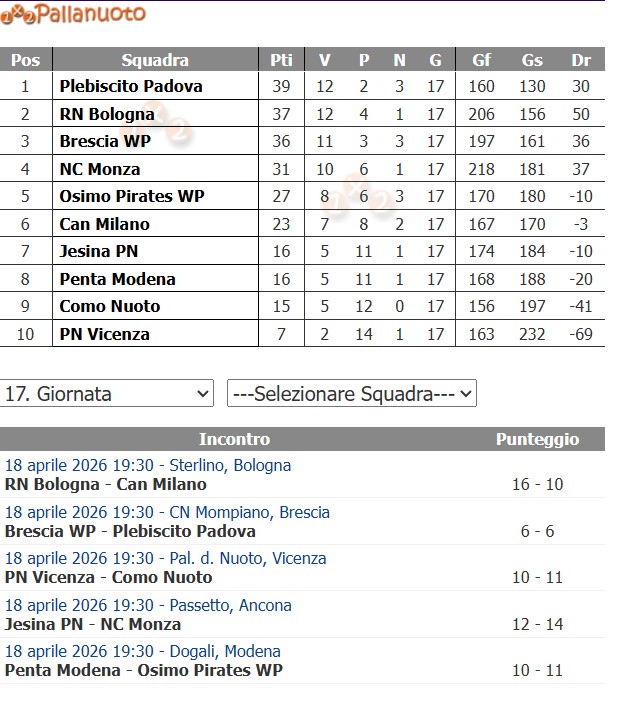
Task: Click the Dr column header
Action: click(580, 60)
